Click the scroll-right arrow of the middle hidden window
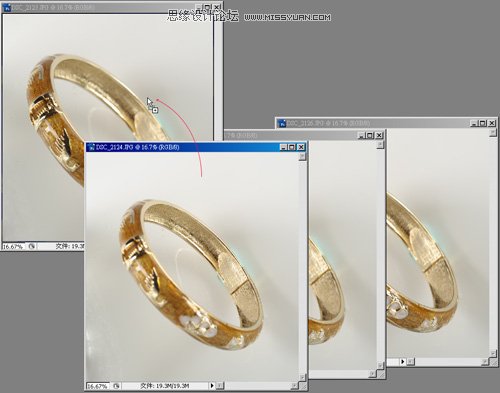Image resolution: width=500 pixels, height=393 pixels. (373, 374)
